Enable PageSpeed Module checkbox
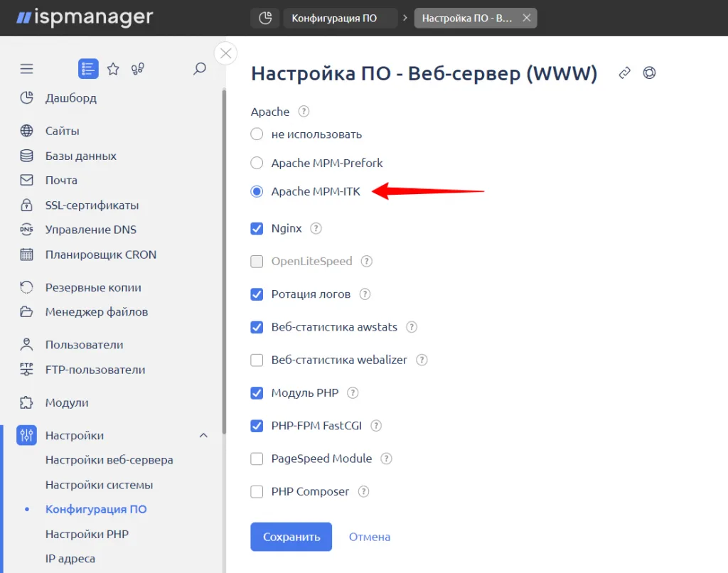This screenshot has height=573, width=728. point(257,459)
